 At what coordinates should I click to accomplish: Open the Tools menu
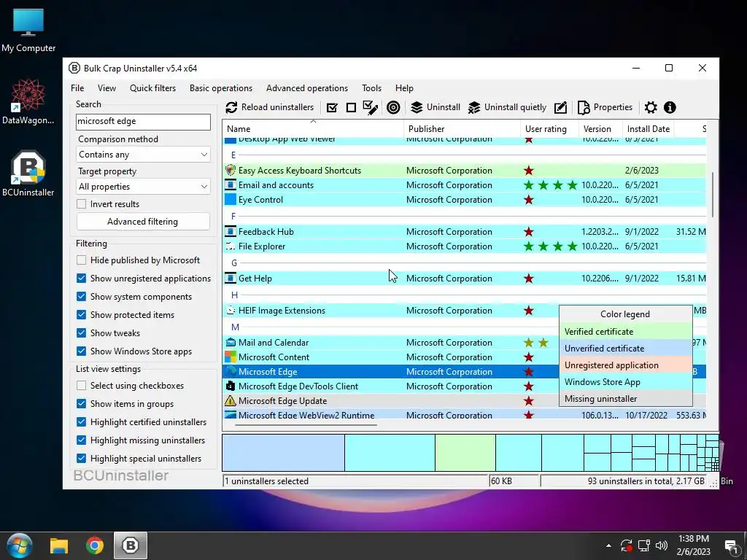tap(371, 88)
